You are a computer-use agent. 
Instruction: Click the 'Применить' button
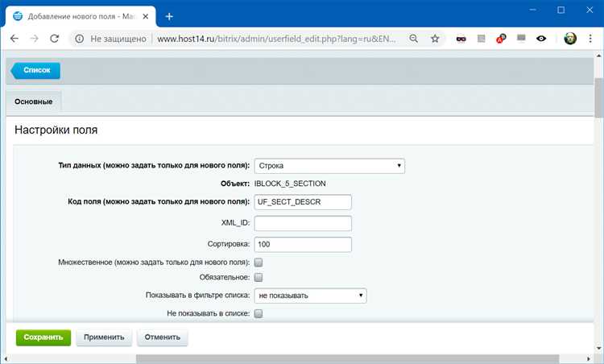click(x=104, y=337)
